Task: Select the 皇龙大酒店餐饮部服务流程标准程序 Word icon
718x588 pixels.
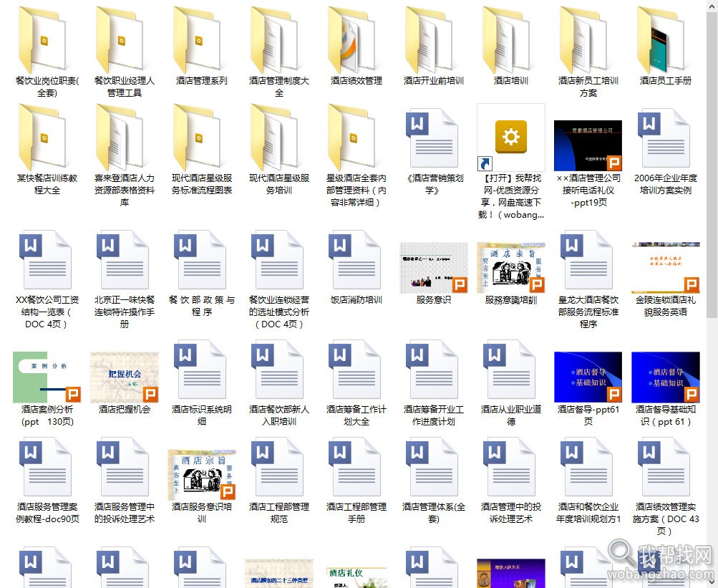Action: tap(588, 261)
